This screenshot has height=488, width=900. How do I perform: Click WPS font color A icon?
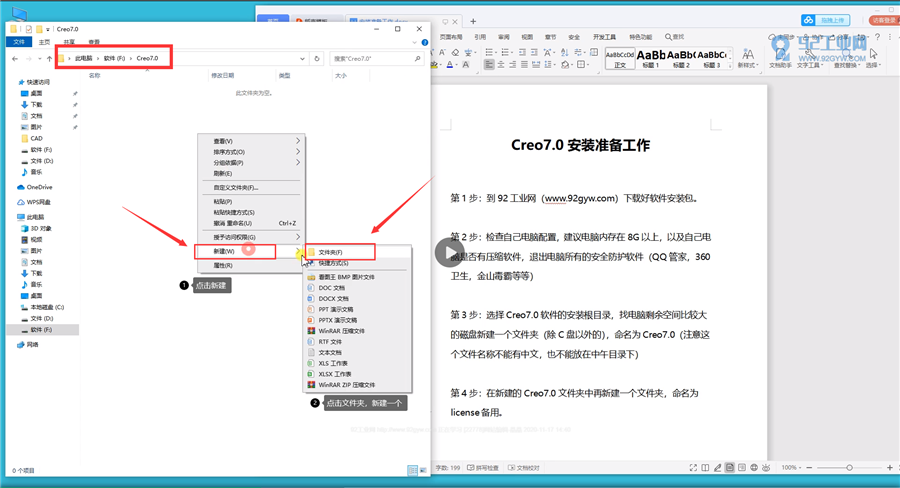pyautogui.click(x=450, y=65)
